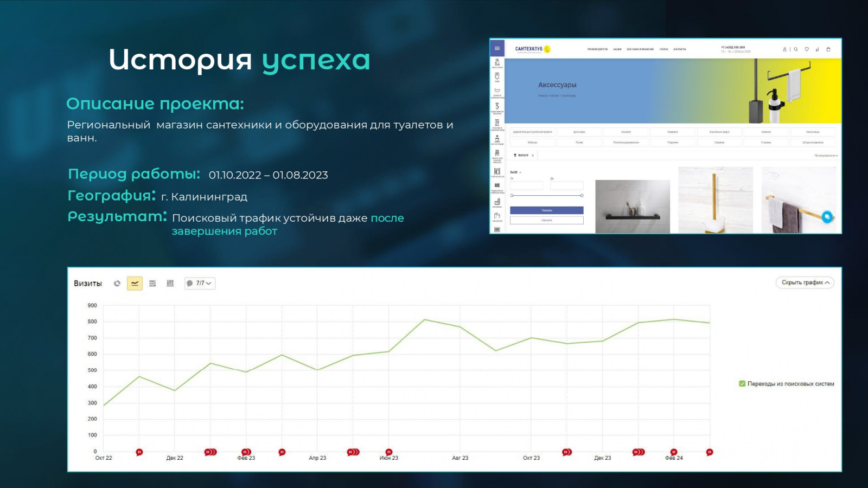Click the annotation marker at Июн 23

pos(389,452)
